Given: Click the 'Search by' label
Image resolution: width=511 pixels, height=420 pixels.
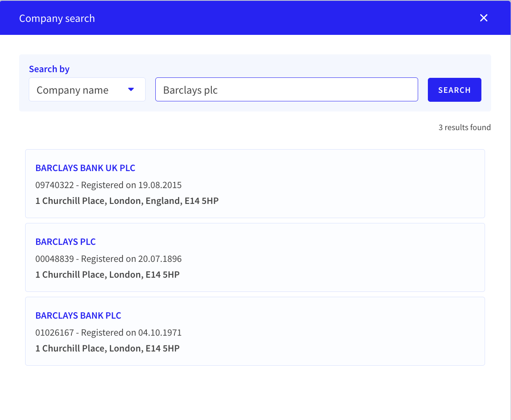Looking at the screenshot, I should click(49, 69).
